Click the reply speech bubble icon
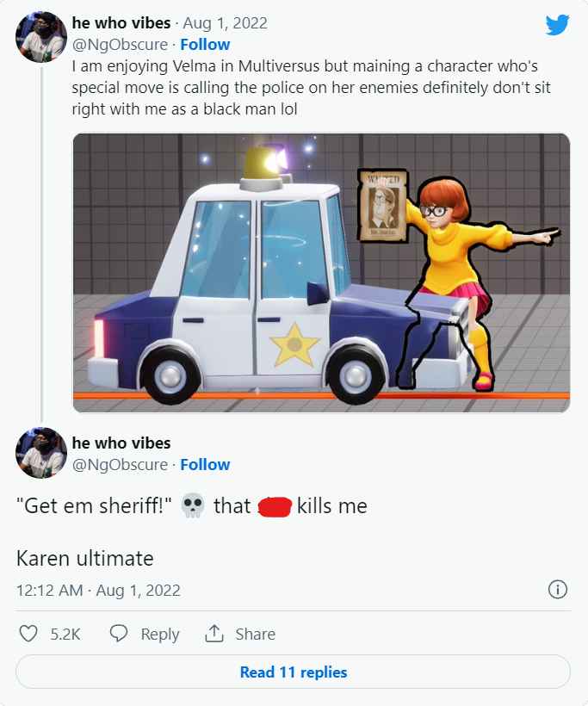This screenshot has width=588, height=706. (x=119, y=634)
